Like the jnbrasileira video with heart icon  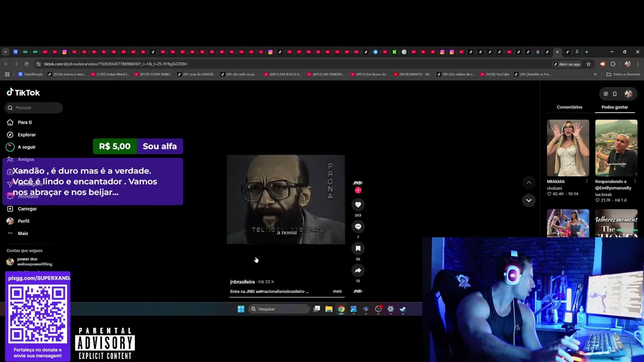pos(358,205)
